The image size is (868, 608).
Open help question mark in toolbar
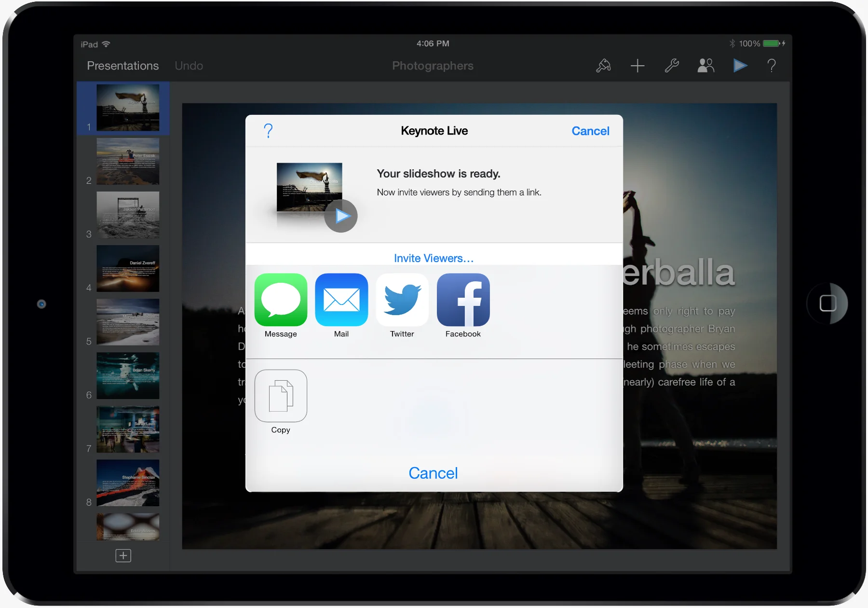tap(772, 66)
